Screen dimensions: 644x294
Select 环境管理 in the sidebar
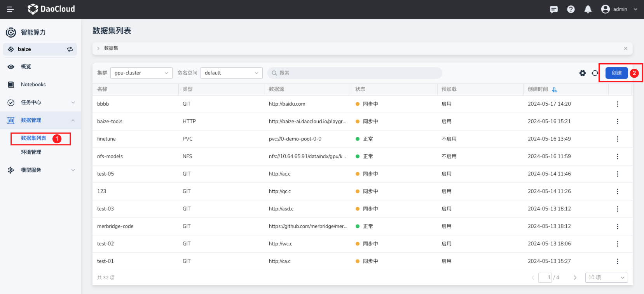[x=31, y=152]
